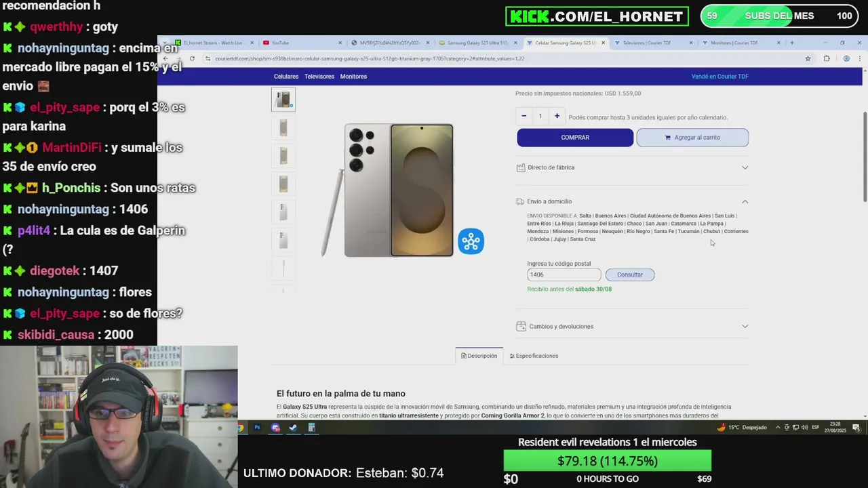Bookmark page with the star icon
The height and width of the screenshot is (488, 868).
coord(808,58)
